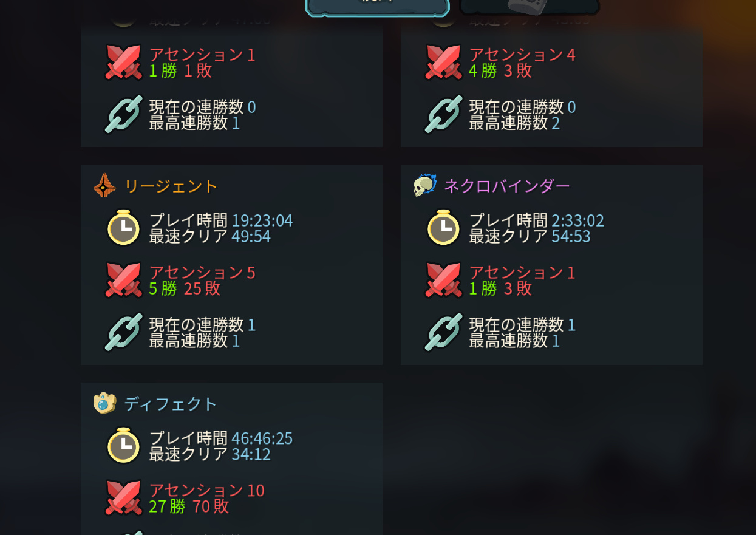The width and height of the screenshot is (756, 535).
Task: Click the chain streak icon in the リージェント panel
Action: coord(124,332)
